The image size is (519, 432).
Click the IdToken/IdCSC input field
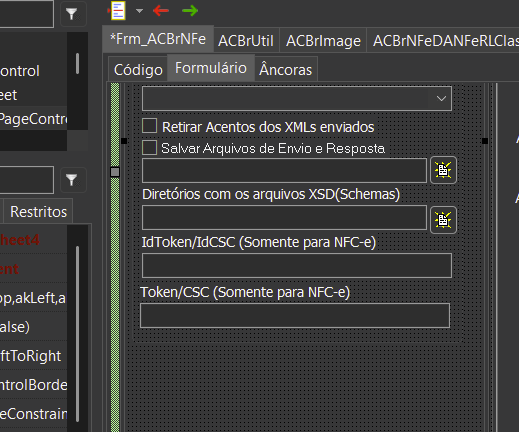point(297,265)
